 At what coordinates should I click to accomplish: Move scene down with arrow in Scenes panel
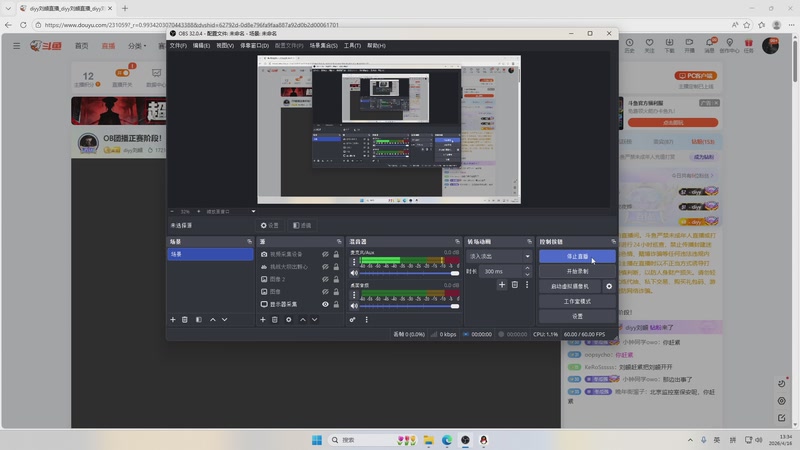[224, 319]
